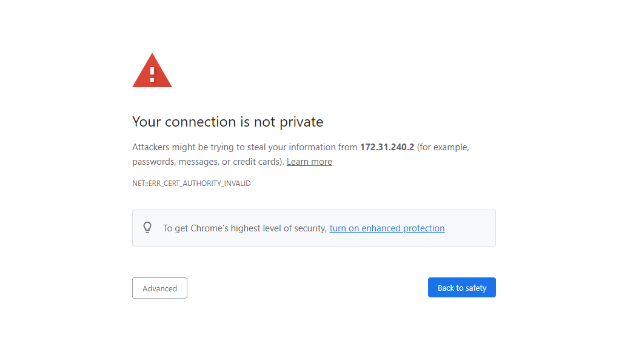Click the Your connection is not private heading
633x364 pixels.
[227, 122]
